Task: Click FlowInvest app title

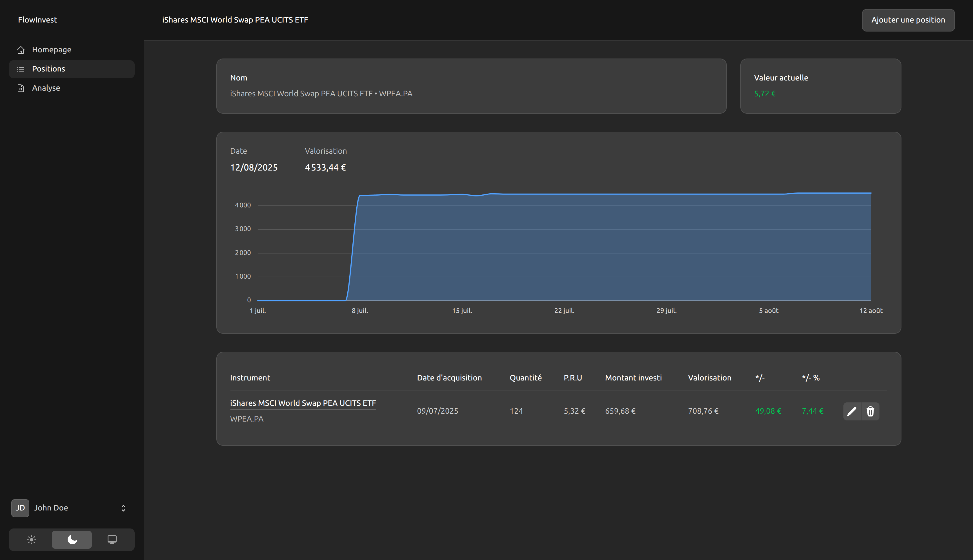Action: click(37, 20)
